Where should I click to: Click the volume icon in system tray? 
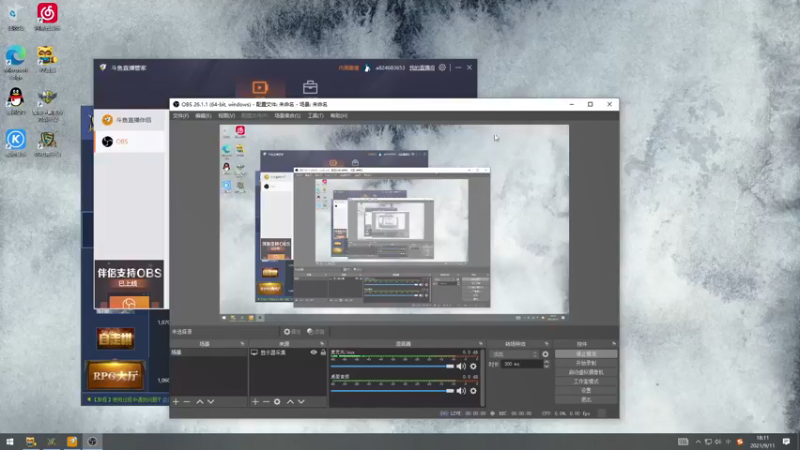(x=718, y=442)
